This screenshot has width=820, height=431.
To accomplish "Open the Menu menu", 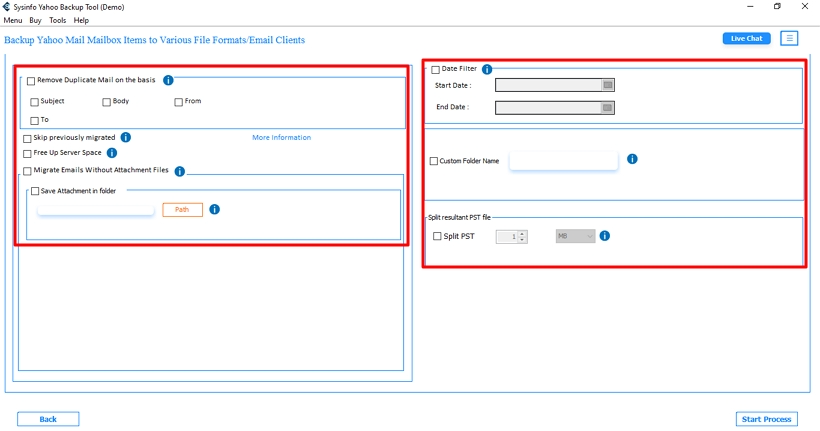I will 13,20.
